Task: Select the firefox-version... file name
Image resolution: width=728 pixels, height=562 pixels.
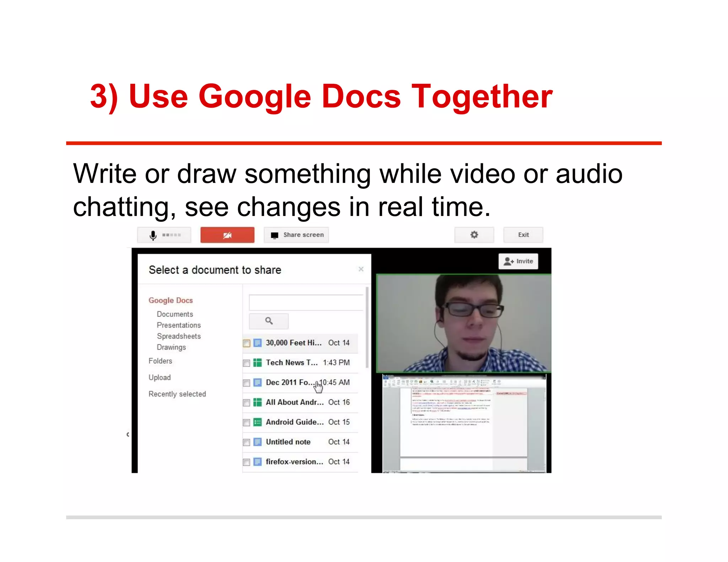Action: click(x=295, y=462)
